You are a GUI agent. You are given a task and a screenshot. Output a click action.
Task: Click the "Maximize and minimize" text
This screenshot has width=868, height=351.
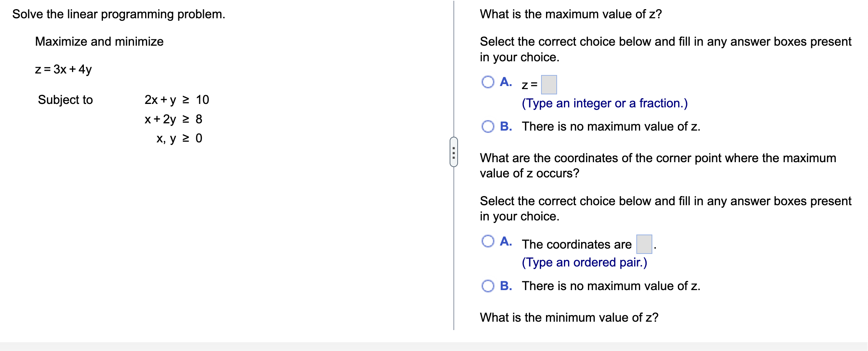99,41
